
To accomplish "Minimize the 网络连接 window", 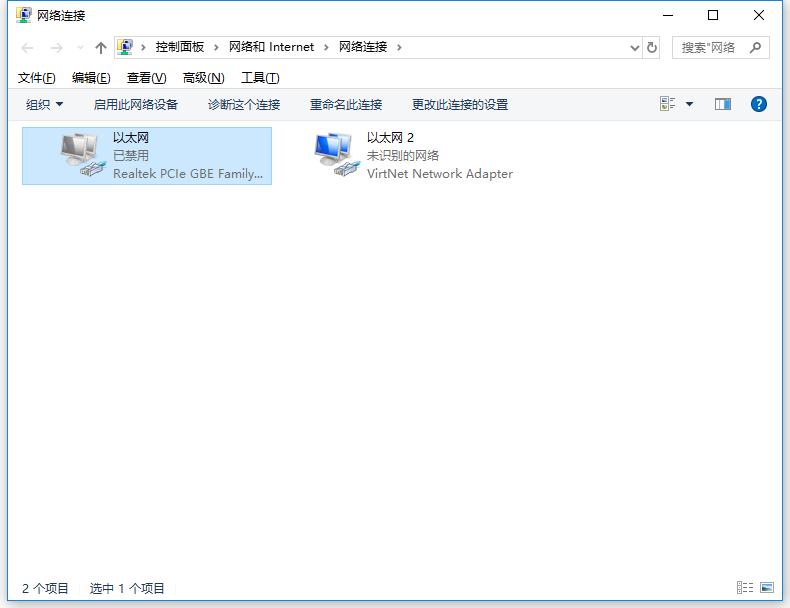I will [x=668, y=15].
